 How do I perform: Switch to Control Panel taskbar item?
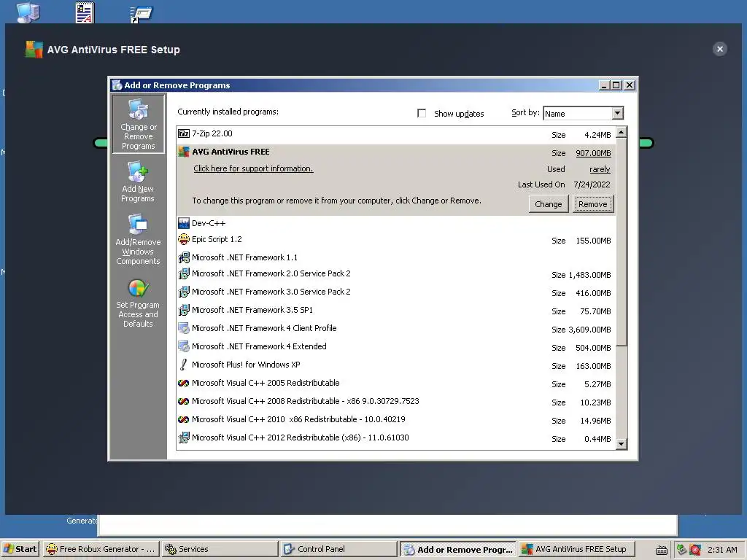pyautogui.click(x=338, y=549)
